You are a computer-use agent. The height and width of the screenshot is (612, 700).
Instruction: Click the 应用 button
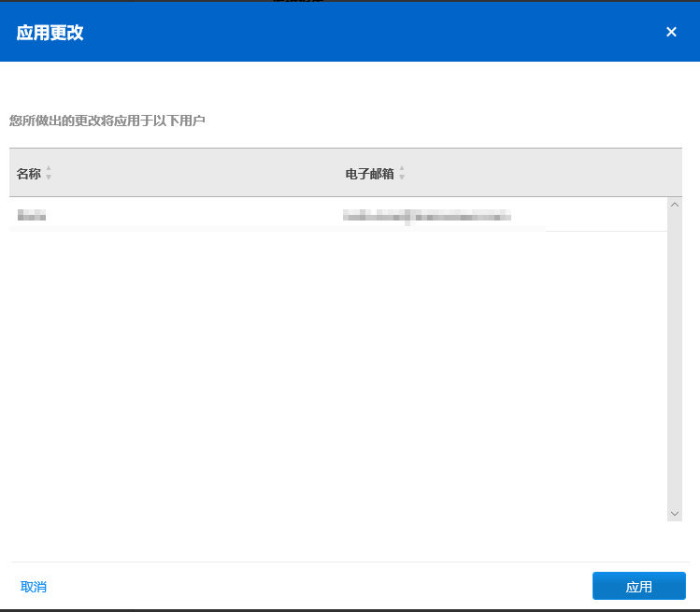pyautogui.click(x=639, y=586)
